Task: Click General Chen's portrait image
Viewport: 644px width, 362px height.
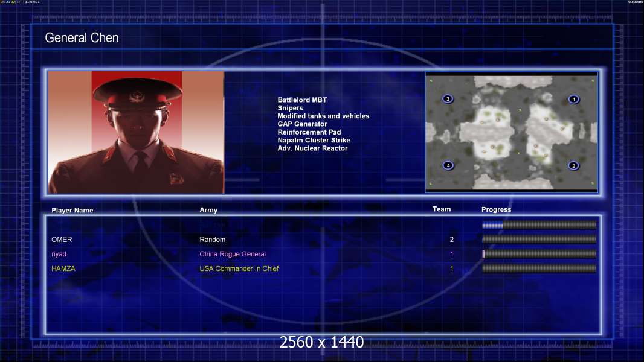Action: coord(137,132)
